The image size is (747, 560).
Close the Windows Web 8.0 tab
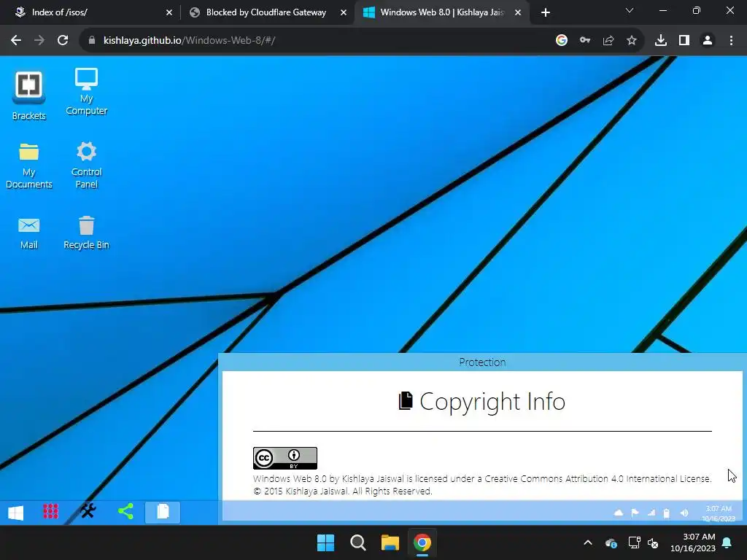tap(518, 12)
